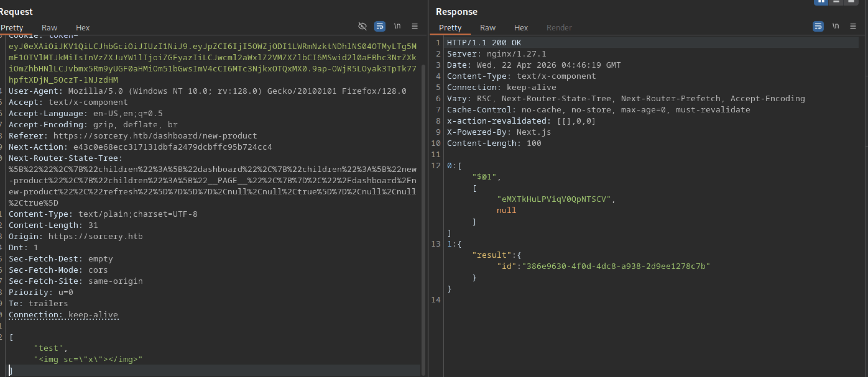Viewport: 868px width, 377px height.
Task: Select tabbed combined view layout icon
Action: [851, 2]
